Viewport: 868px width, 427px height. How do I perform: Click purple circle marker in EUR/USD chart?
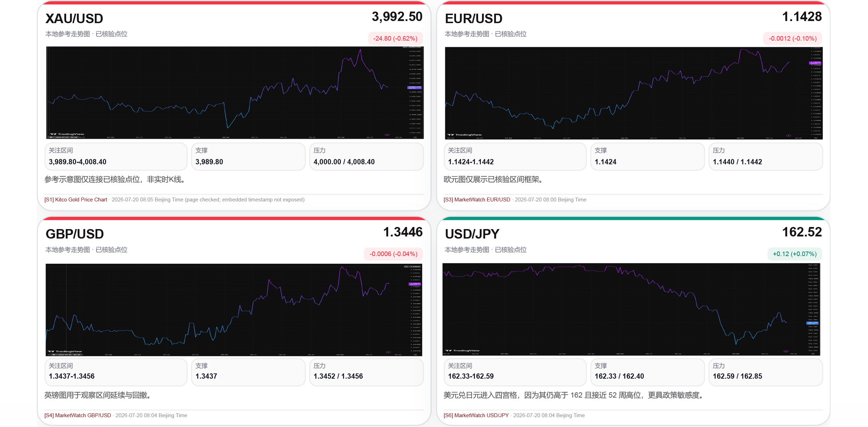[x=789, y=136]
